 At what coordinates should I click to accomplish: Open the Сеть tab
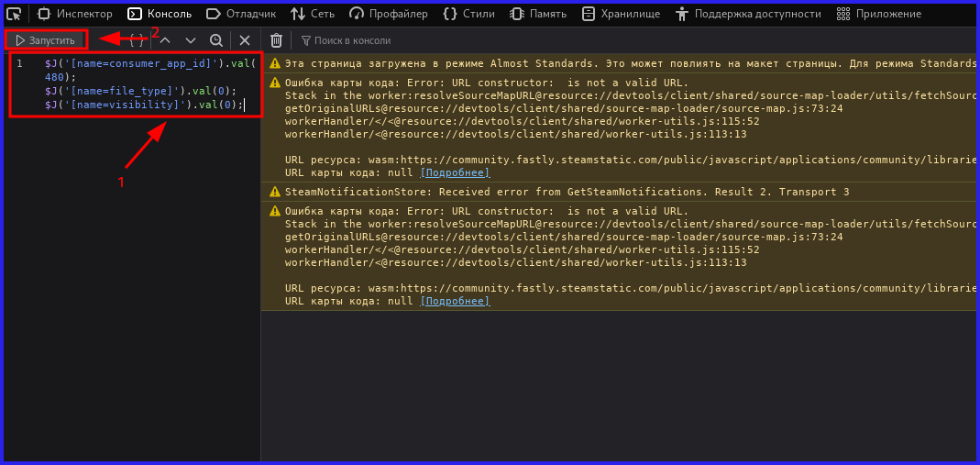coord(313,14)
